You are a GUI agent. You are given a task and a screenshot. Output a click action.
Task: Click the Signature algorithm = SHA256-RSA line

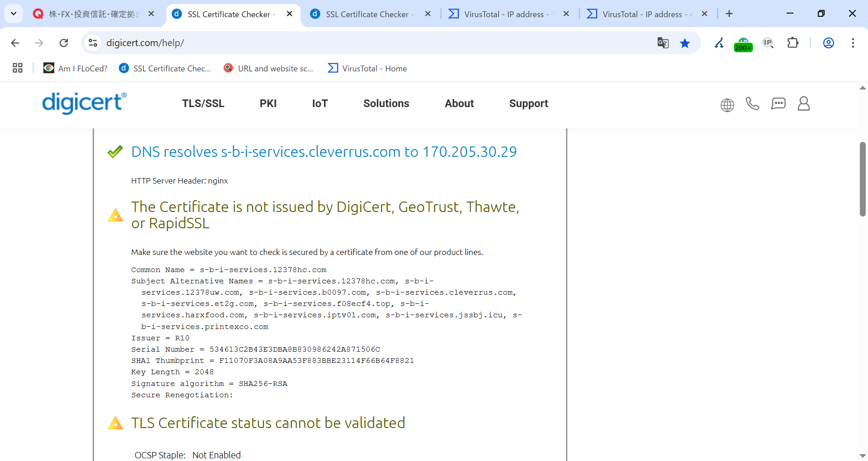tap(209, 384)
